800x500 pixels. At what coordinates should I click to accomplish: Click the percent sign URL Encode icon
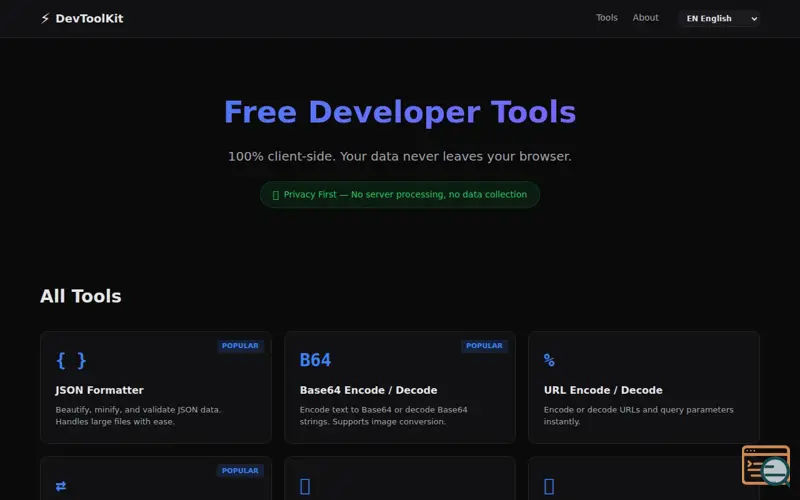click(x=549, y=360)
